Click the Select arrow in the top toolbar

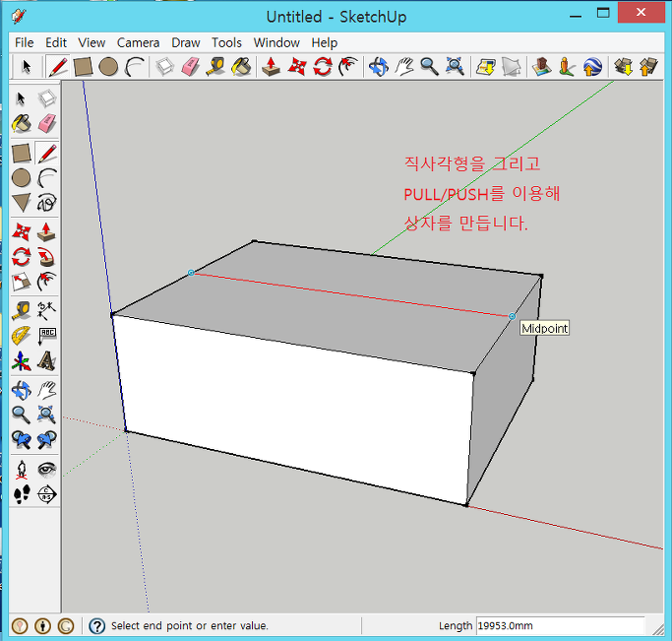(27, 67)
